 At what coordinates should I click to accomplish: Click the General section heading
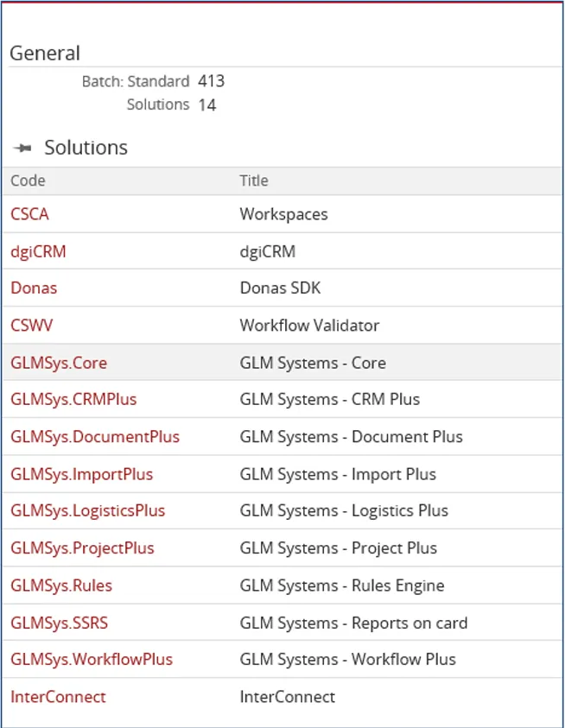pos(45,53)
